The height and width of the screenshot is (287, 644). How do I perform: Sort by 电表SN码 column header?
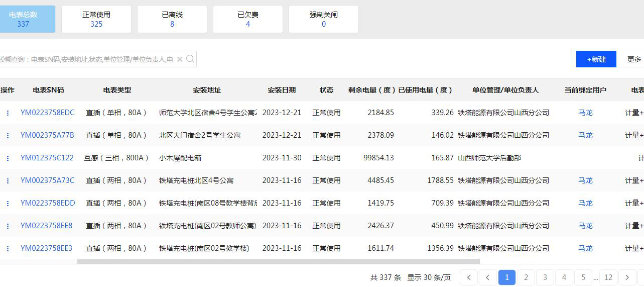(48, 90)
